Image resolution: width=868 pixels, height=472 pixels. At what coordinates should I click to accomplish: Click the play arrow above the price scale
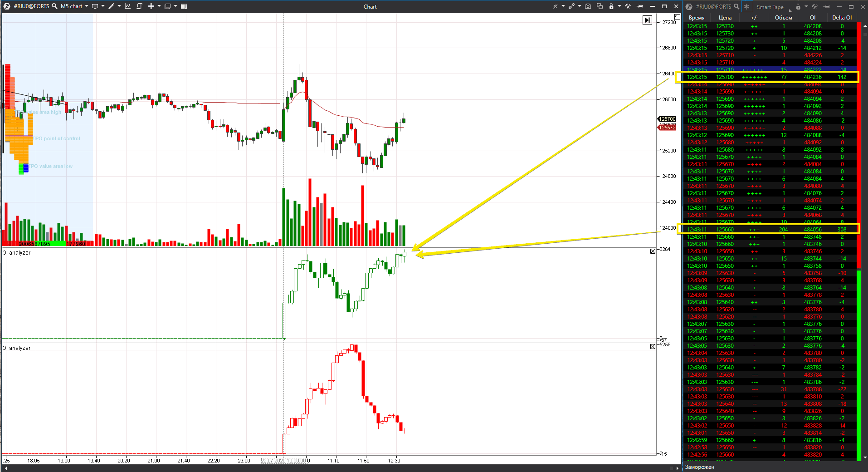click(x=648, y=20)
